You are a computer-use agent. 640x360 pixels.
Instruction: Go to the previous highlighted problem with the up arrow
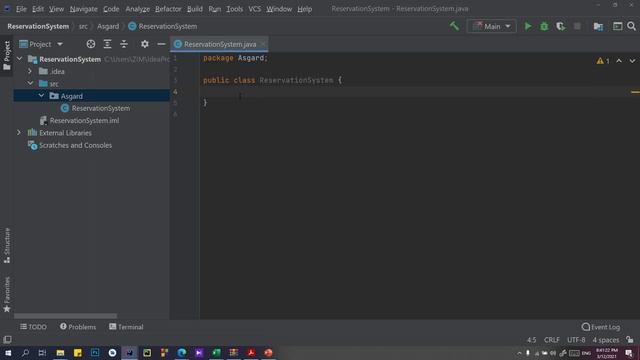click(619, 61)
